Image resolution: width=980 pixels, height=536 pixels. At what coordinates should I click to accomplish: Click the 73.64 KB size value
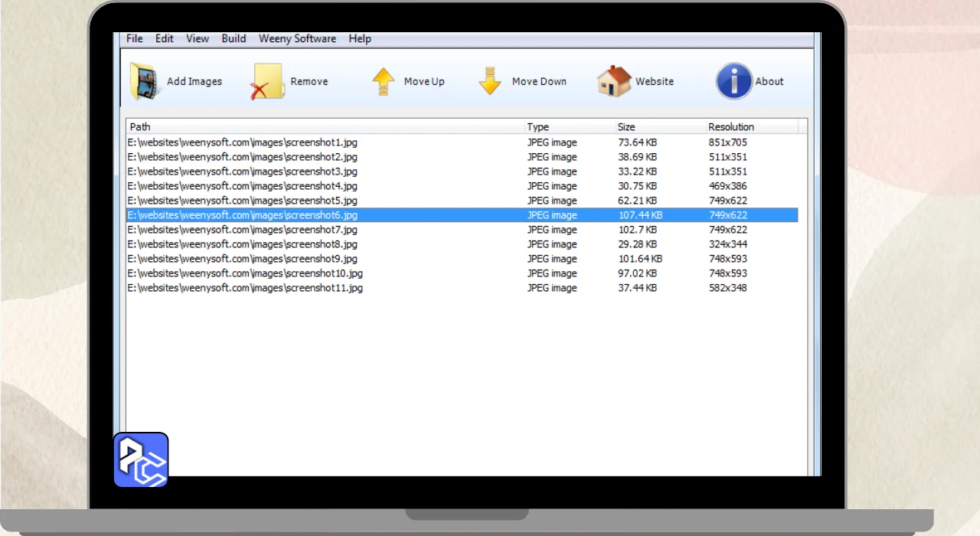pyautogui.click(x=638, y=142)
